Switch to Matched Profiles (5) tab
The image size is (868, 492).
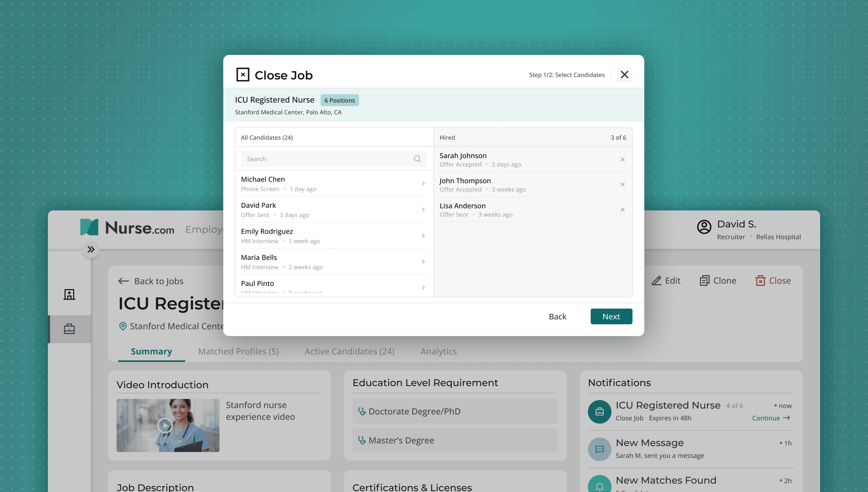pos(238,351)
